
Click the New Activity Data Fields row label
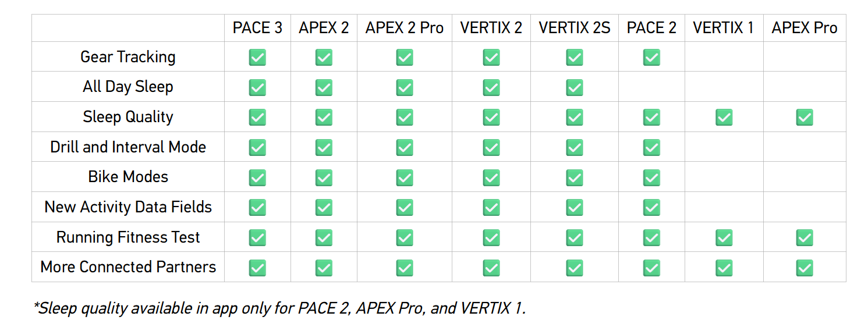[128, 207]
